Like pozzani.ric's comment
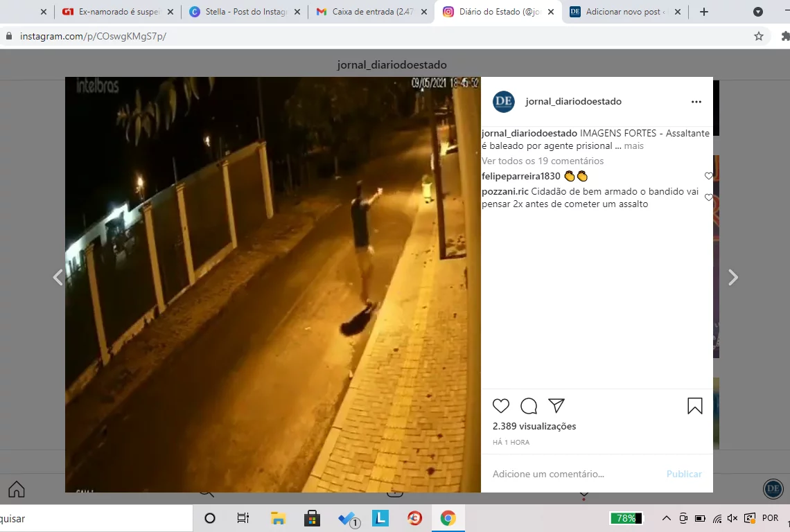Image resolution: width=790 pixels, height=532 pixels. [708, 197]
